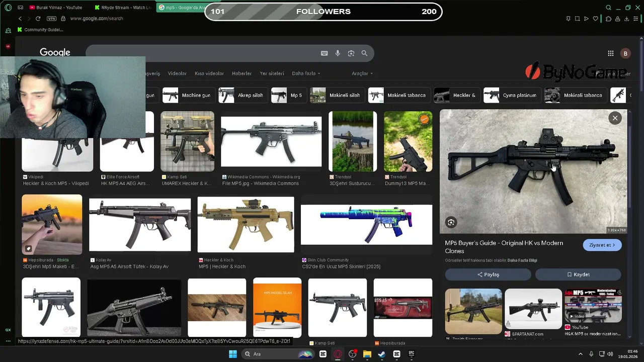644x362 pixels.
Task: Open Epic Games Launcher from taskbar
Action: coord(411,354)
